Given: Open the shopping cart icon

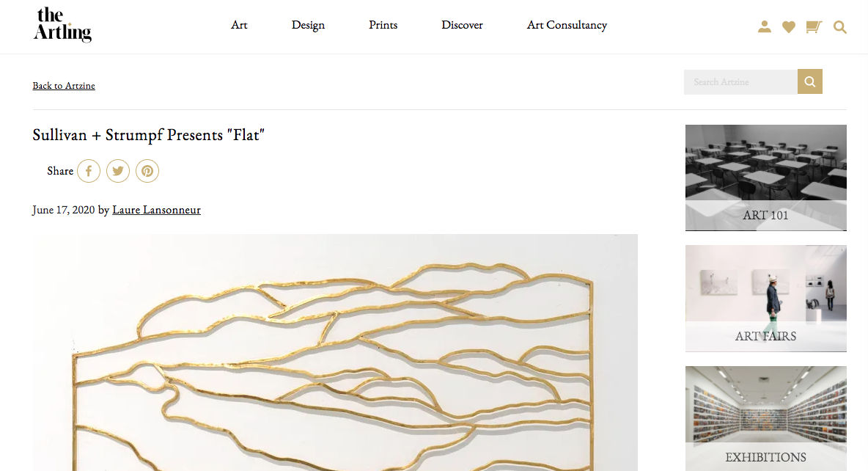Looking at the screenshot, I should [814, 26].
